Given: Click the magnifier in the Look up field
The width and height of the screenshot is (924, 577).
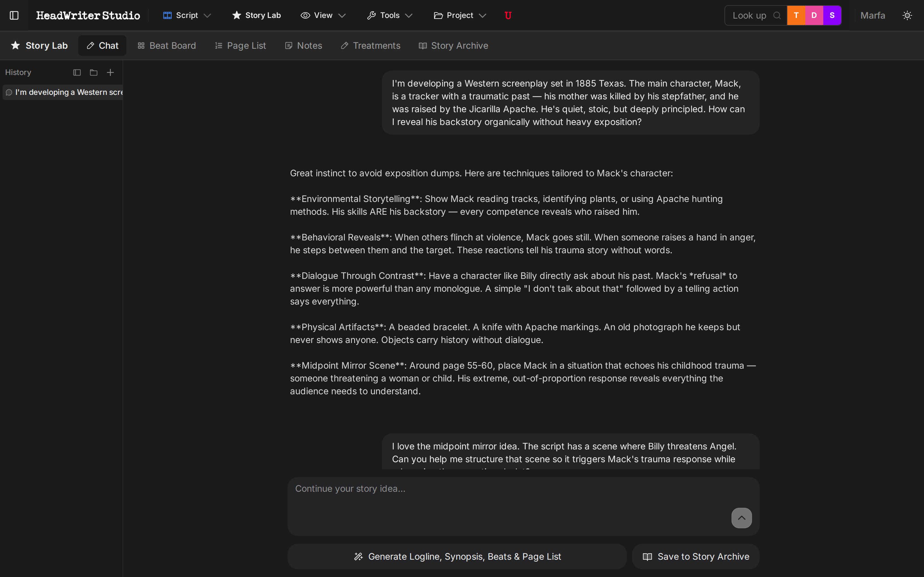Looking at the screenshot, I should point(777,15).
